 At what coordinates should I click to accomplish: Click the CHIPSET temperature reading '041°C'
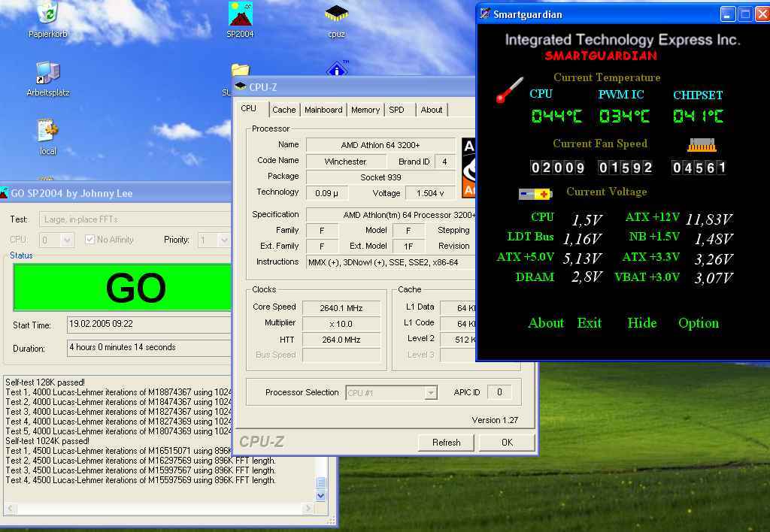click(699, 116)
